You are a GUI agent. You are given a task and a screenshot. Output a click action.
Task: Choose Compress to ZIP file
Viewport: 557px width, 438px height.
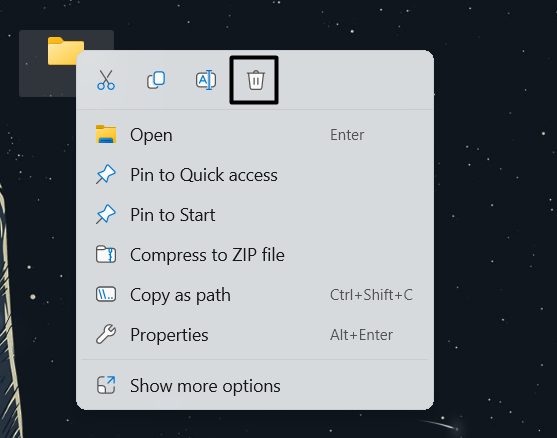pos(255,255)
